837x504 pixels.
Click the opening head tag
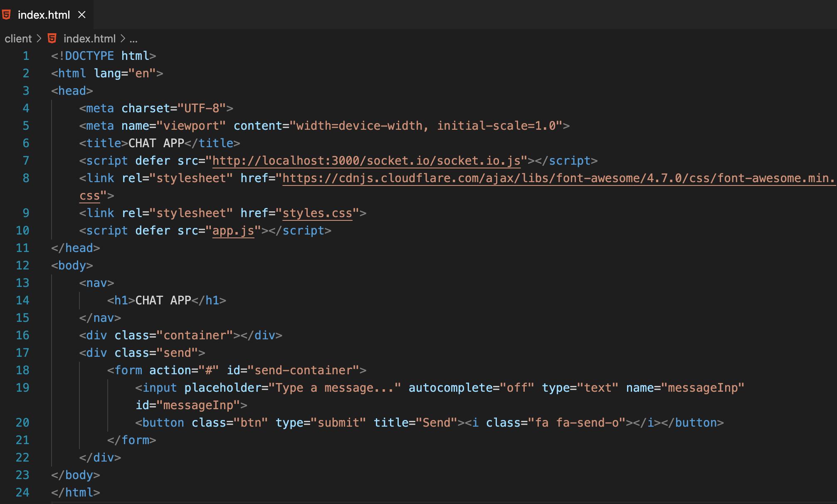[x=72, y=91]
